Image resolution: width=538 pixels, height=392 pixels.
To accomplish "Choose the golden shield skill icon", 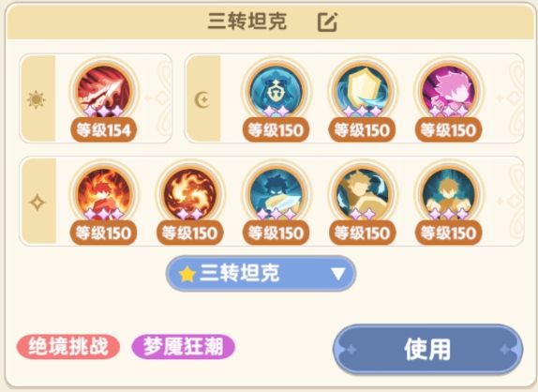I will (x=363, y=91).
